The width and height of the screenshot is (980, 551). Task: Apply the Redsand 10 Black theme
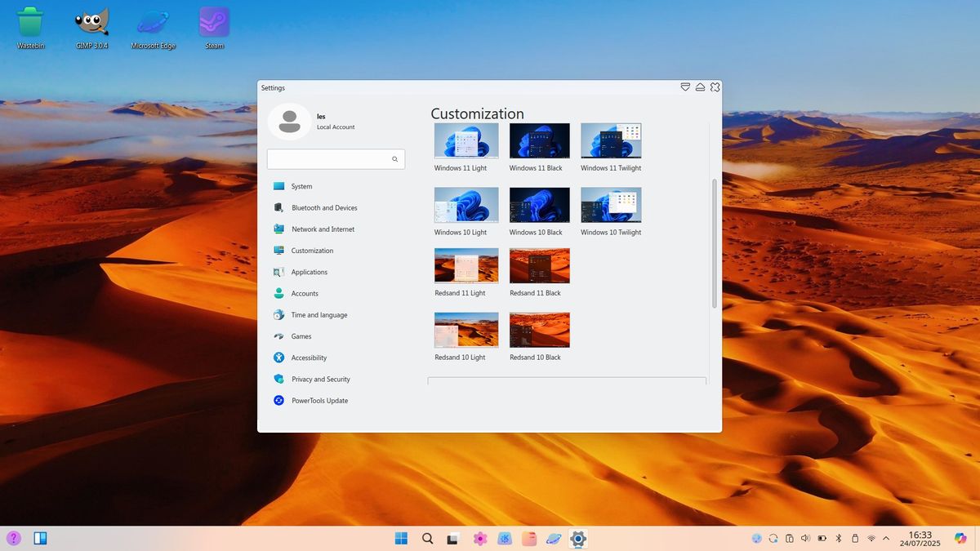click(x=539, y=330)
